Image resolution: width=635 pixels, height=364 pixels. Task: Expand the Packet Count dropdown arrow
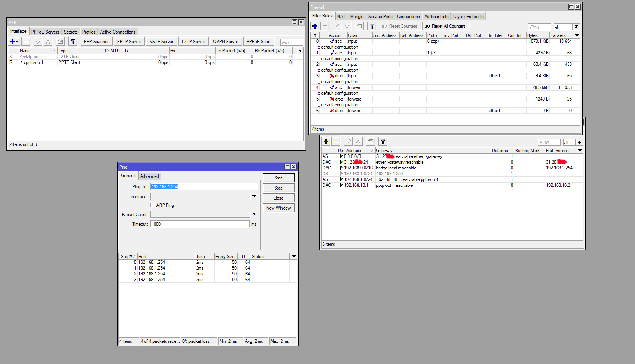point(254,214)
